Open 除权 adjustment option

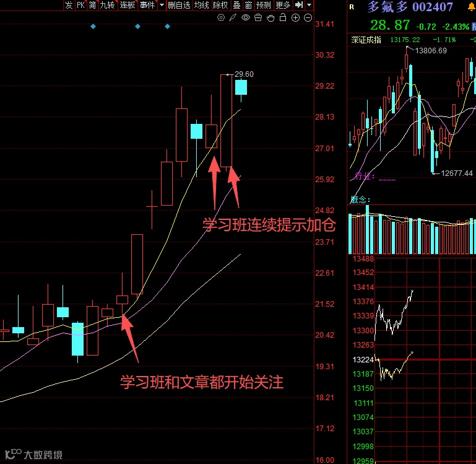tap(221, 5)
